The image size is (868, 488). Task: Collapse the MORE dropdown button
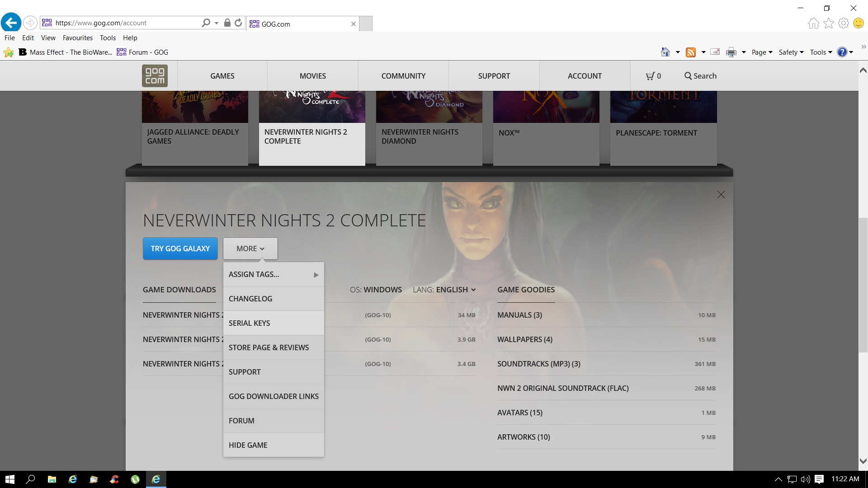(250, 249)
